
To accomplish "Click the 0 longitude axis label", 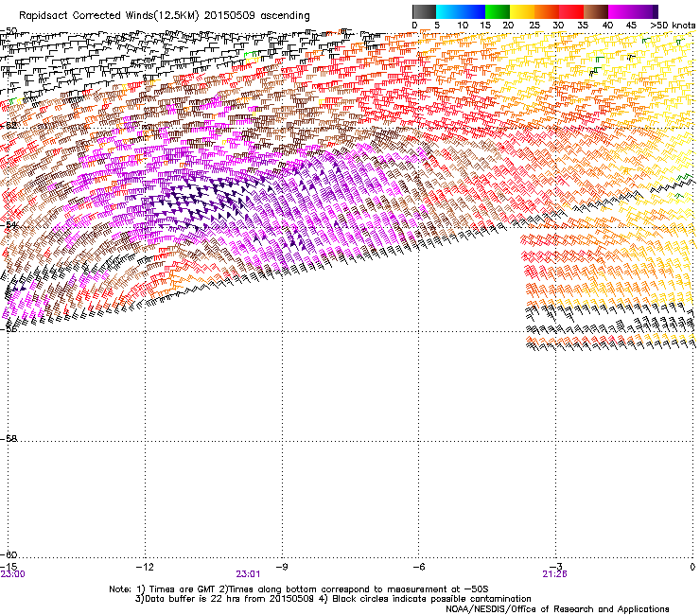I will [x=692, y=567].
